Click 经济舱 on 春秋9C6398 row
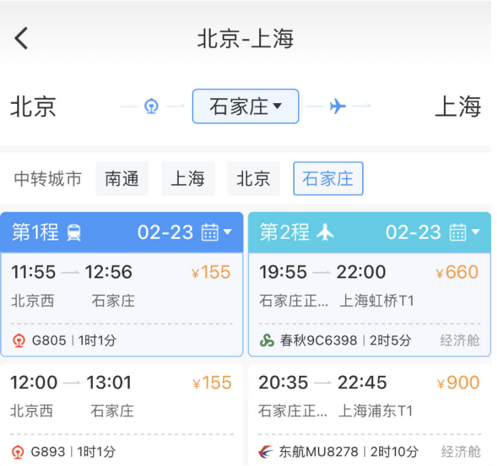Image resolution: width=497 pixels, height=466 pixels. 460,341
